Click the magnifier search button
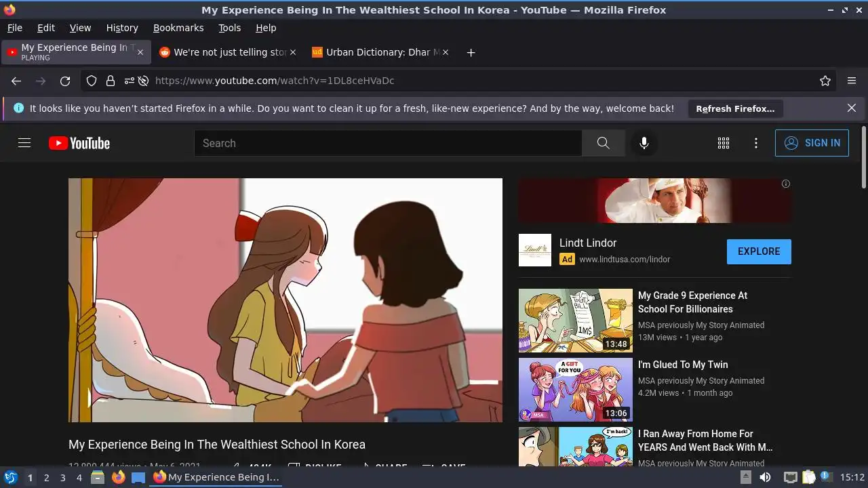The width and height of the screenshot is (868, 488). point(603,143)
